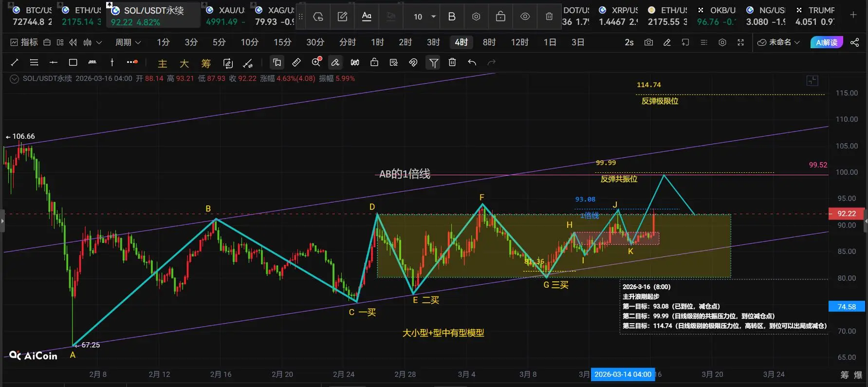This screenshot has height=387, width=868.
Task: Click the pencil drawing panel icon
Action: pos(667,42)
